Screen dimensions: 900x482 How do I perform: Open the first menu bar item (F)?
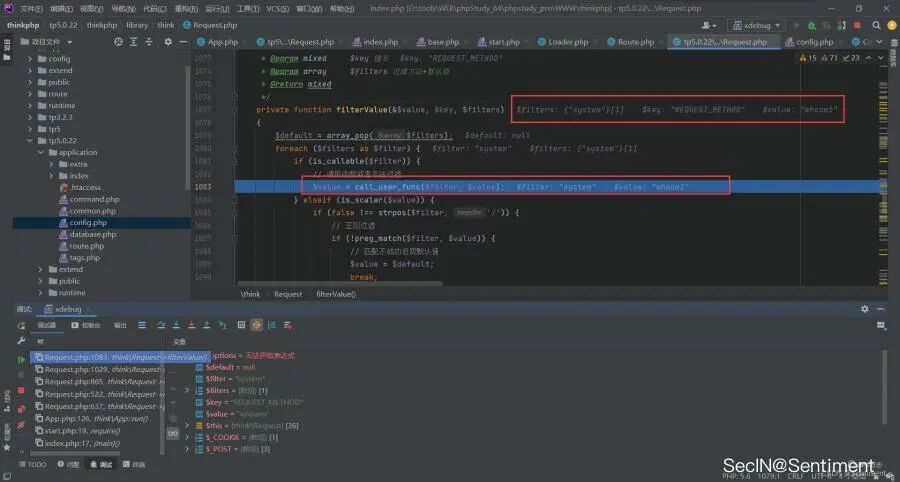click(x=32, y=9)
